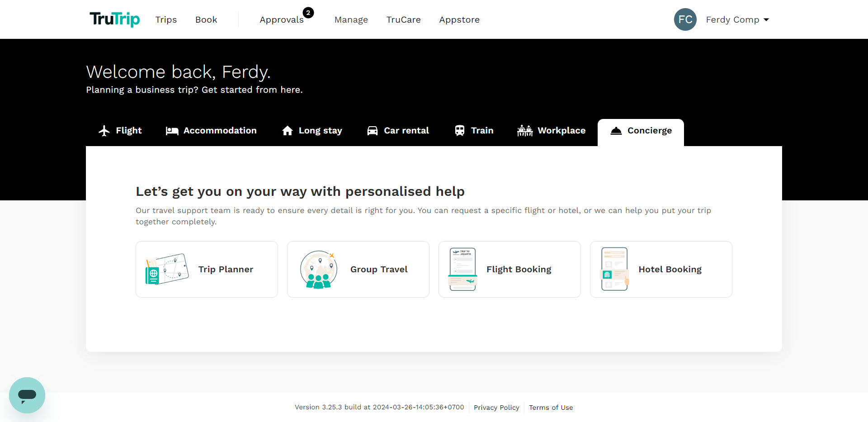868x422 pixels.
Task: Click the bed icon for Accommodation
Action: pos(172,131)
